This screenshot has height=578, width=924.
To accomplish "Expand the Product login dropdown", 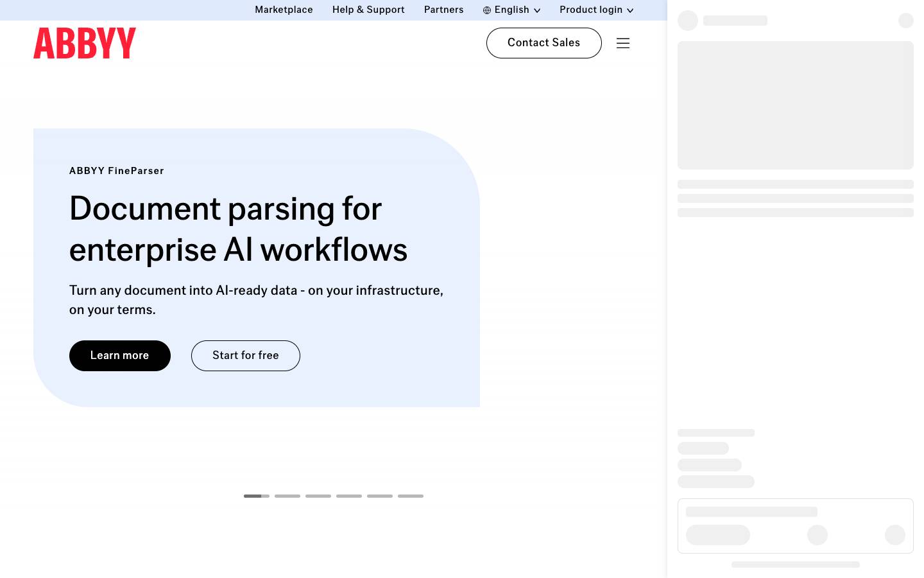I will click(x=597, y=10).
